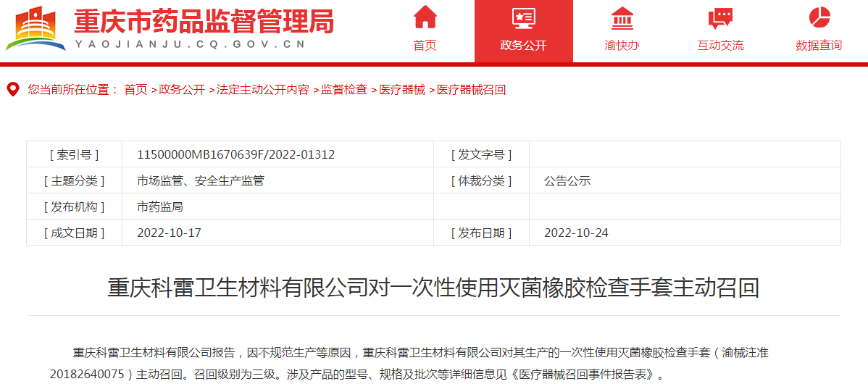Open the 数据查询 navigation tab
The image size is (868, 384).
coord(819,32)
